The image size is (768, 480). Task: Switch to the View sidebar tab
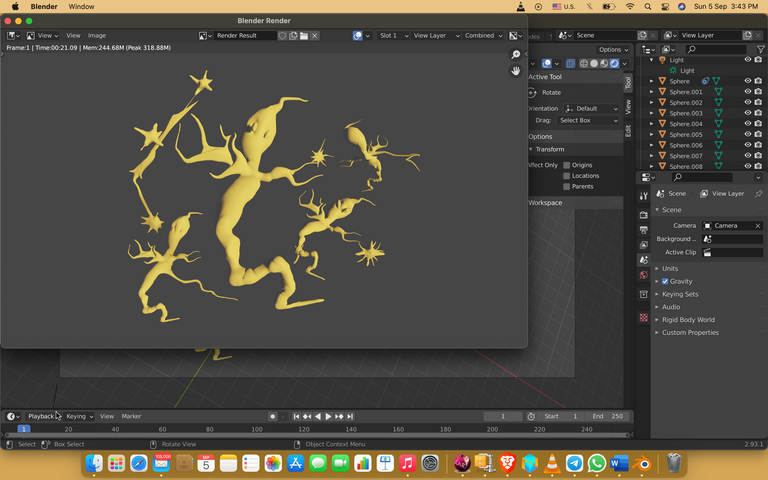(x=628, y=107)
